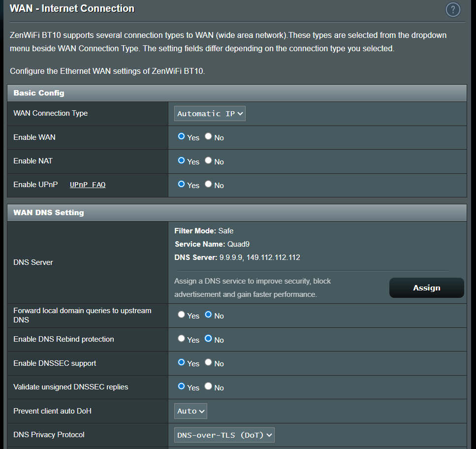Select Yes for Enable UPnP
The height and width of the screenshot is (449, 476).
pos(181,184)
